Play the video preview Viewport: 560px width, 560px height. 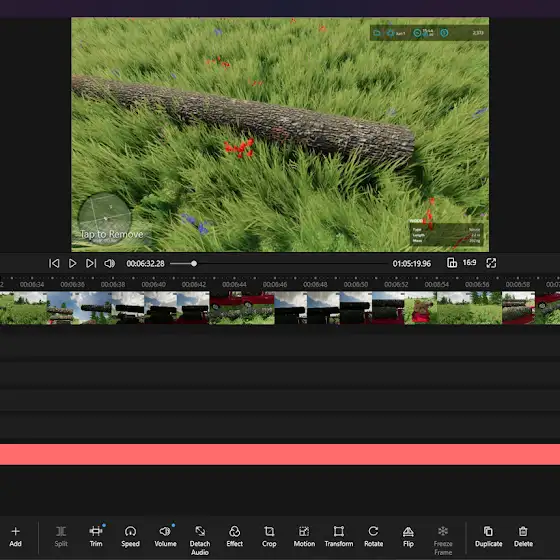tap(72, 264)
